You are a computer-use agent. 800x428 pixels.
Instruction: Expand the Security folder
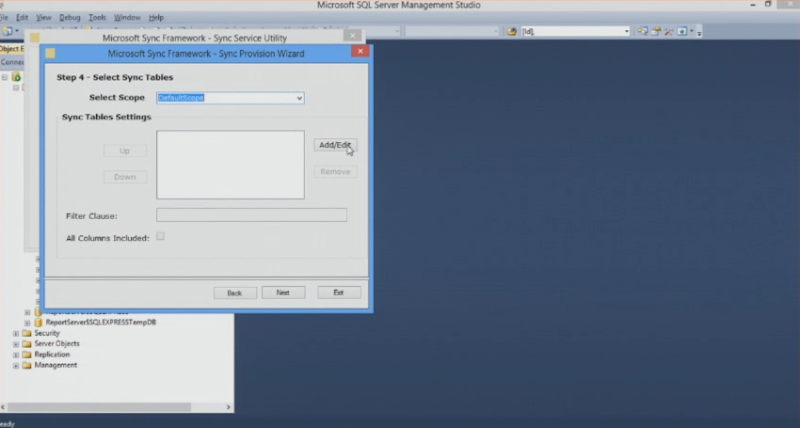(x=16, y=334)
